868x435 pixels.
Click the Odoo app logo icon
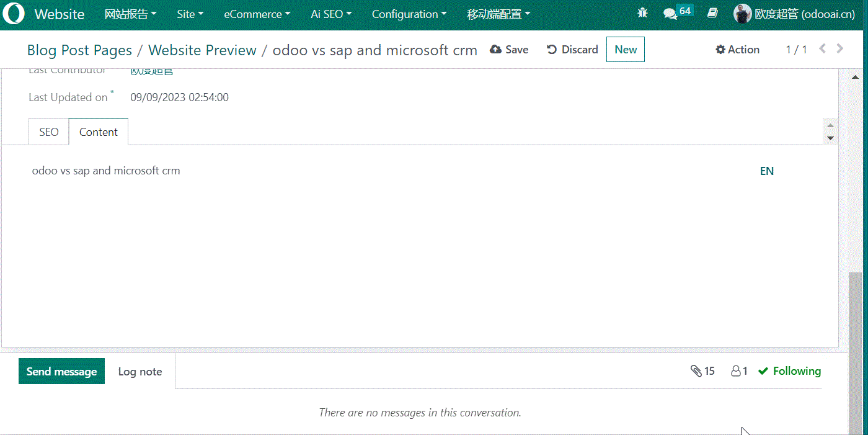(14, 14)
